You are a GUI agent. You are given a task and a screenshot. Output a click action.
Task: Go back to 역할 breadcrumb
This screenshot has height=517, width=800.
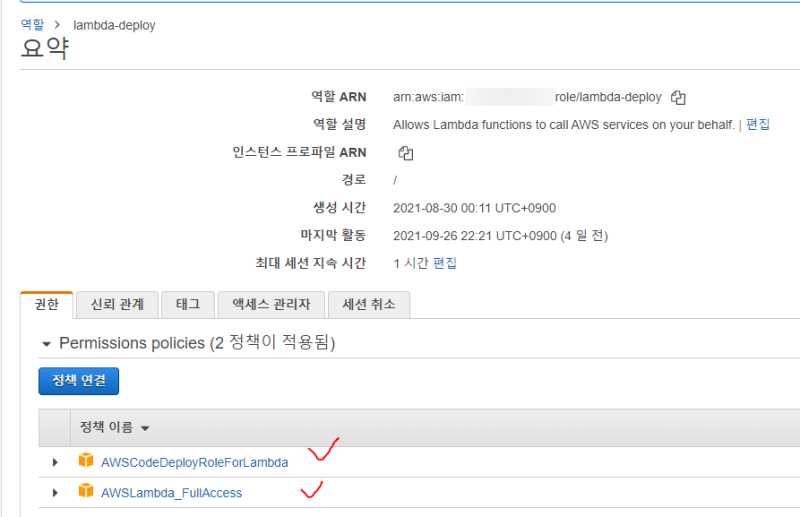32,24
